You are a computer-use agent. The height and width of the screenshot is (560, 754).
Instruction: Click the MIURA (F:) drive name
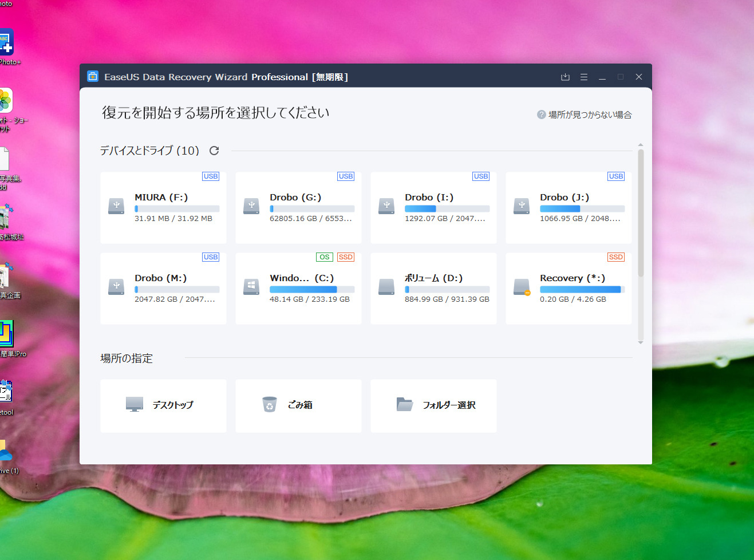pos(161,198)
